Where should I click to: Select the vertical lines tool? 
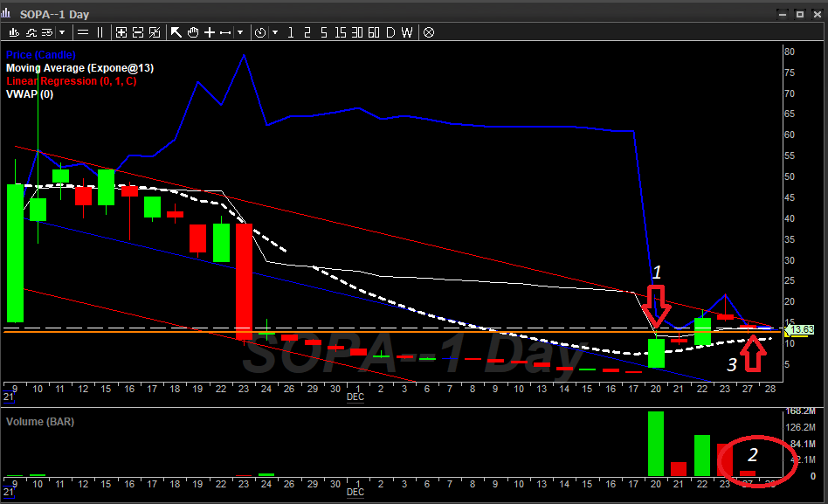click(x=100, y=32)
